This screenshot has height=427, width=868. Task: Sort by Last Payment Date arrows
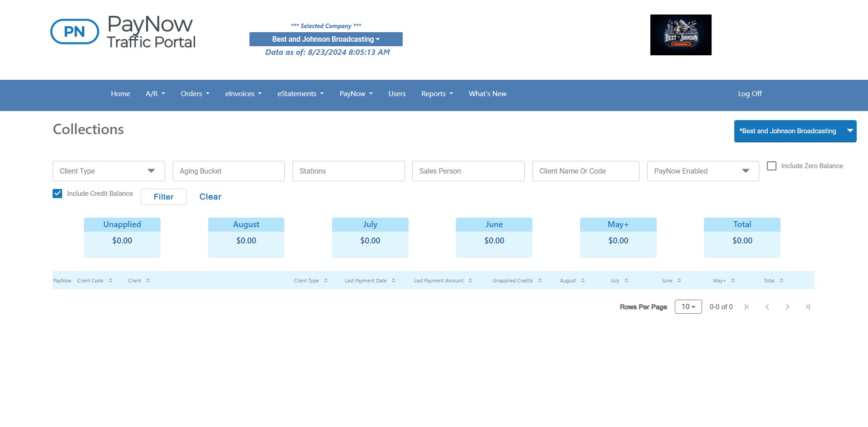coord(394,281)
